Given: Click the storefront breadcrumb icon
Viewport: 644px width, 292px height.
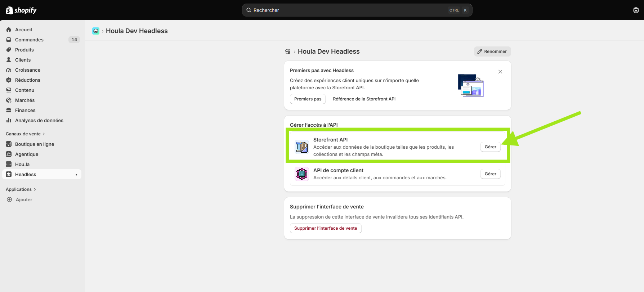Looking at the screenshot, I should pyautogui.click(x=288, y=51).
